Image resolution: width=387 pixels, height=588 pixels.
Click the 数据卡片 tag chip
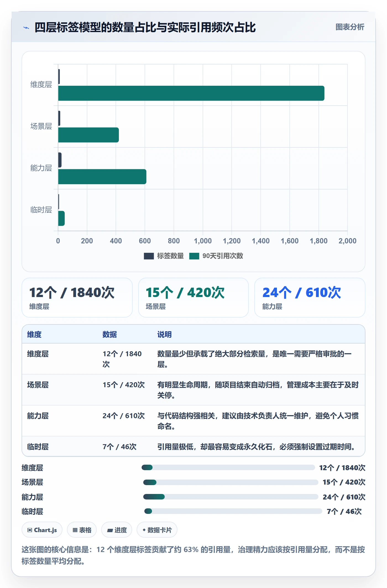(157, 530)
